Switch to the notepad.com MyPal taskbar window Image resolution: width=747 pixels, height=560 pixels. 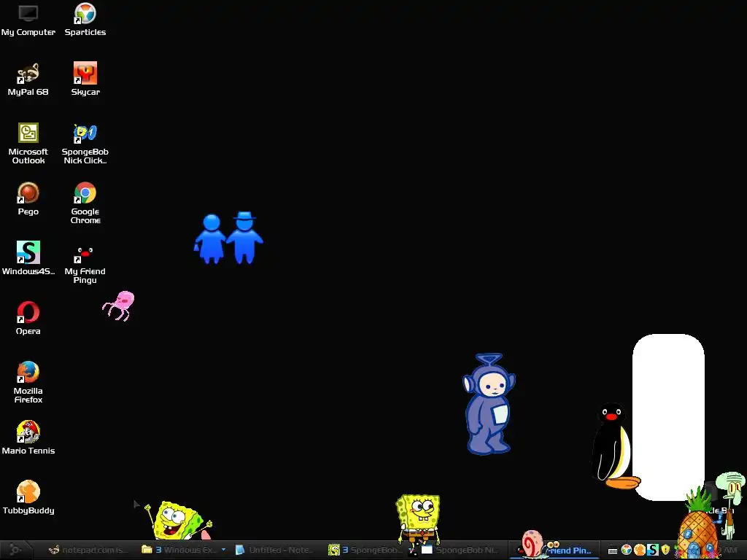[88, 550]
